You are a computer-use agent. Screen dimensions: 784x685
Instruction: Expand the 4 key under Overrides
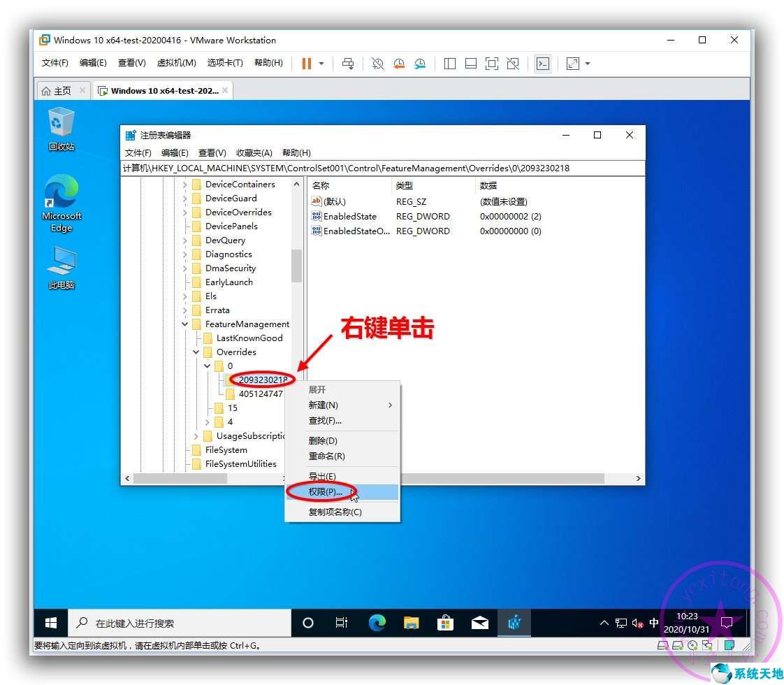pyautogui.click(x=207, y=422)
